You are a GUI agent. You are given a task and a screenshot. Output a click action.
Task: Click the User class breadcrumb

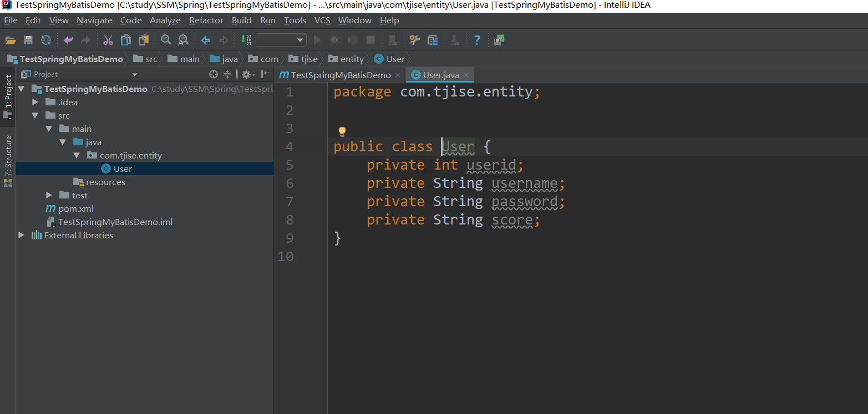click(390, 59)
